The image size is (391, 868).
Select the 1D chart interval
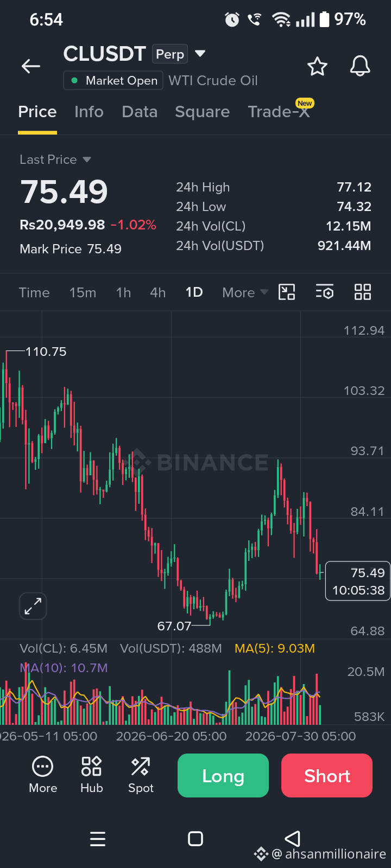point(194,292)
